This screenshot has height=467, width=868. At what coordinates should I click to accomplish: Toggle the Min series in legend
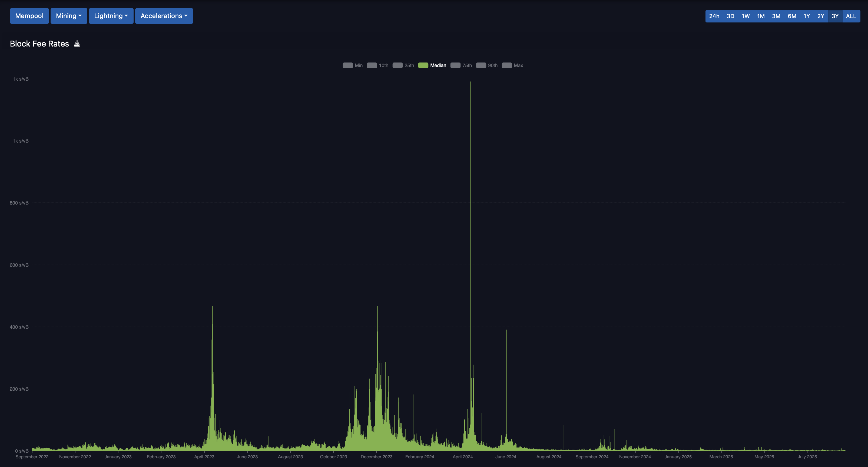point(353,65)
